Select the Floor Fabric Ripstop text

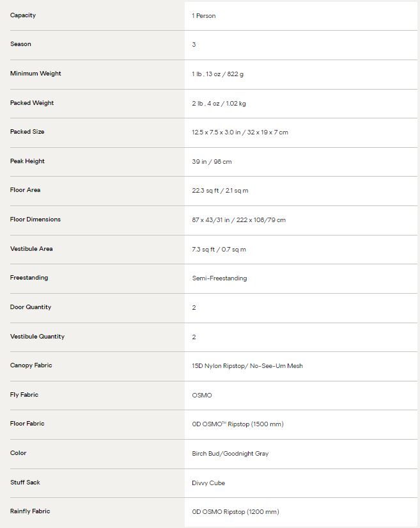pos(238,424)
